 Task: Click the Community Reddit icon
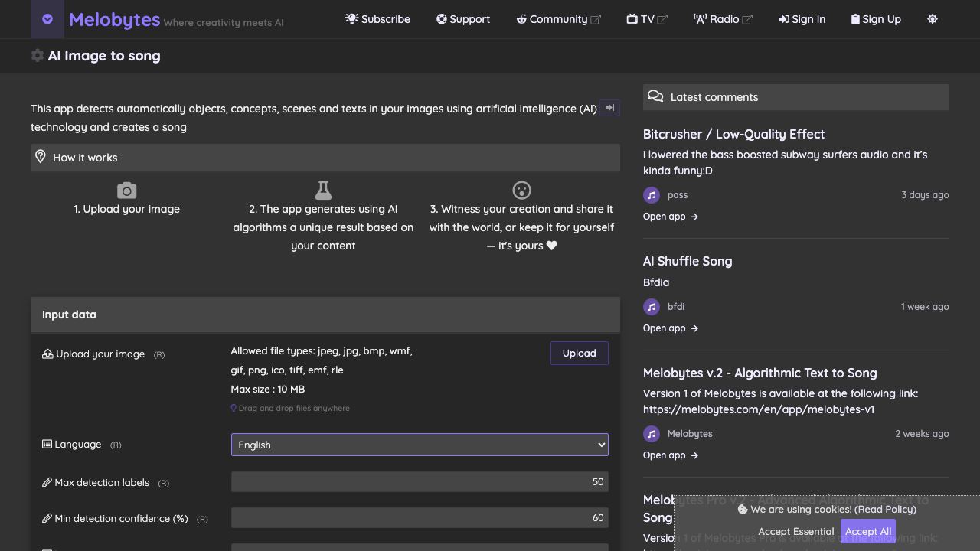(521, 19)
